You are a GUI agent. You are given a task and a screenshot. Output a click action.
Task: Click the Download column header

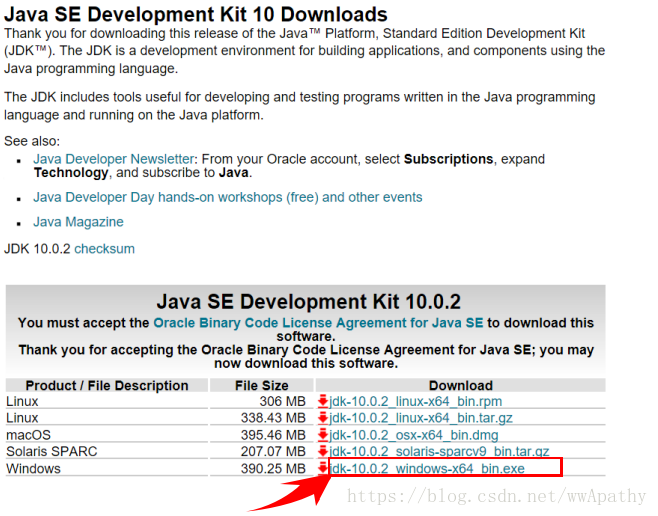click(x=460, y=385)
